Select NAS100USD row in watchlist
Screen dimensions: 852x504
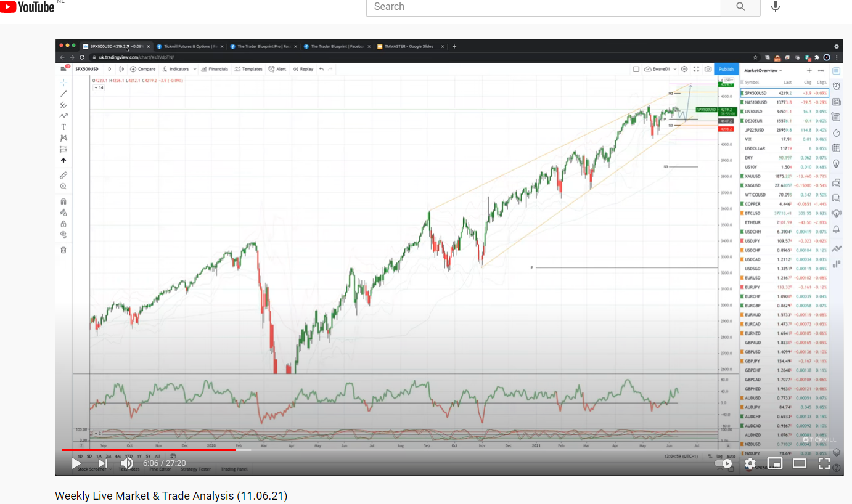[x=785, y=102]
